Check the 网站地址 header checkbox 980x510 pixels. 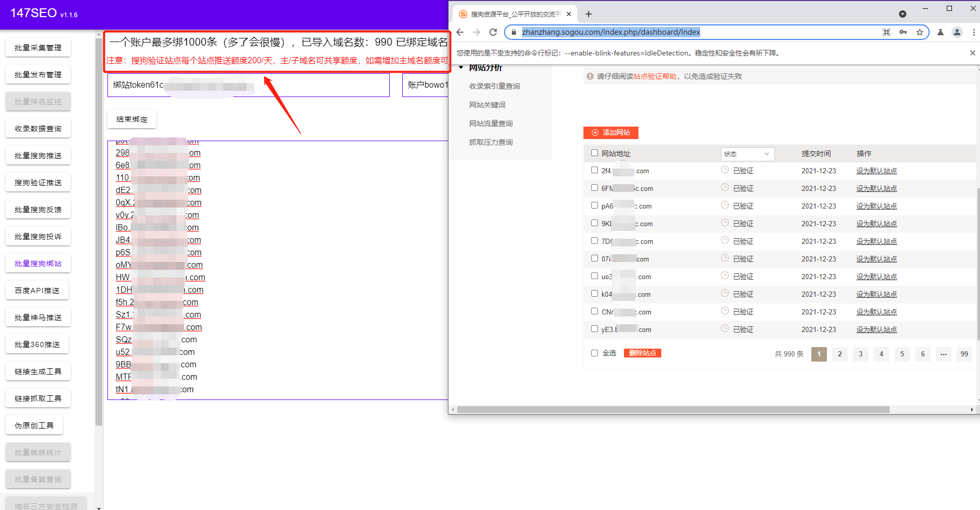click(x=594, y=153)
